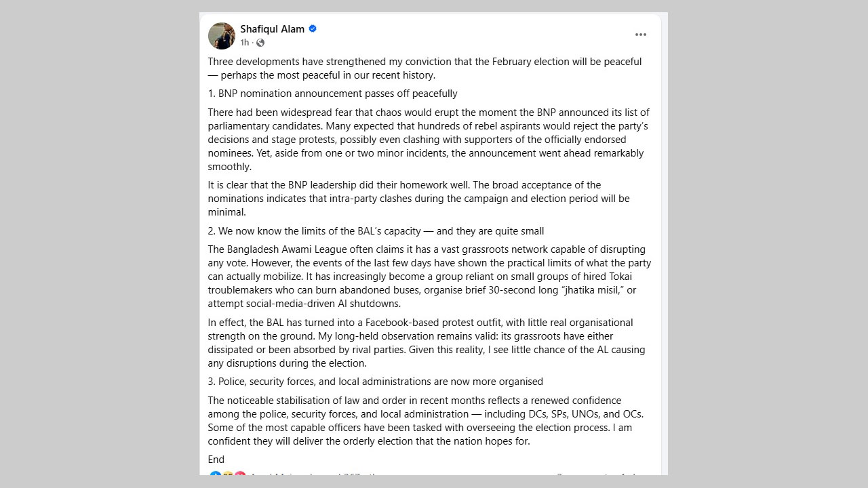Click the 1h post timestamp

(x=244, y=43)
